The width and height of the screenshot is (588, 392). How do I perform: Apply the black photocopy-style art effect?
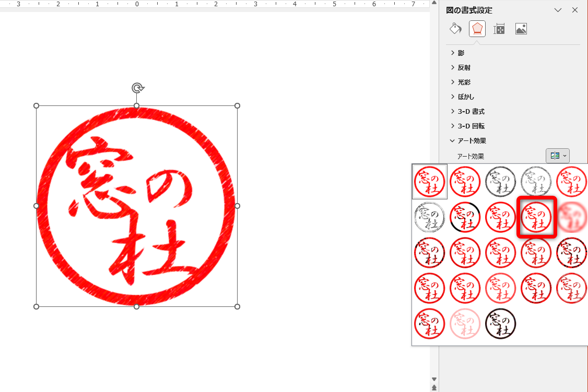pyautogui.click(x=500, y=323)
